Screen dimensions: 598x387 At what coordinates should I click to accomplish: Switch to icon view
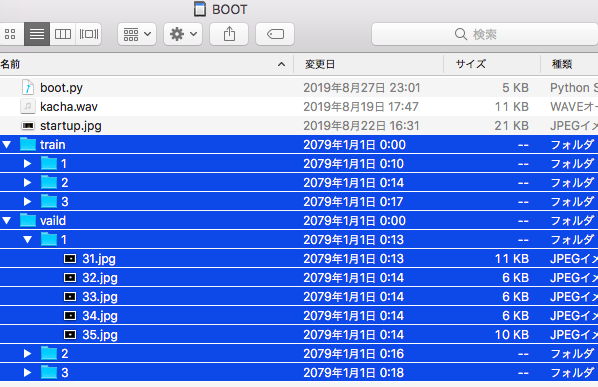11,34
